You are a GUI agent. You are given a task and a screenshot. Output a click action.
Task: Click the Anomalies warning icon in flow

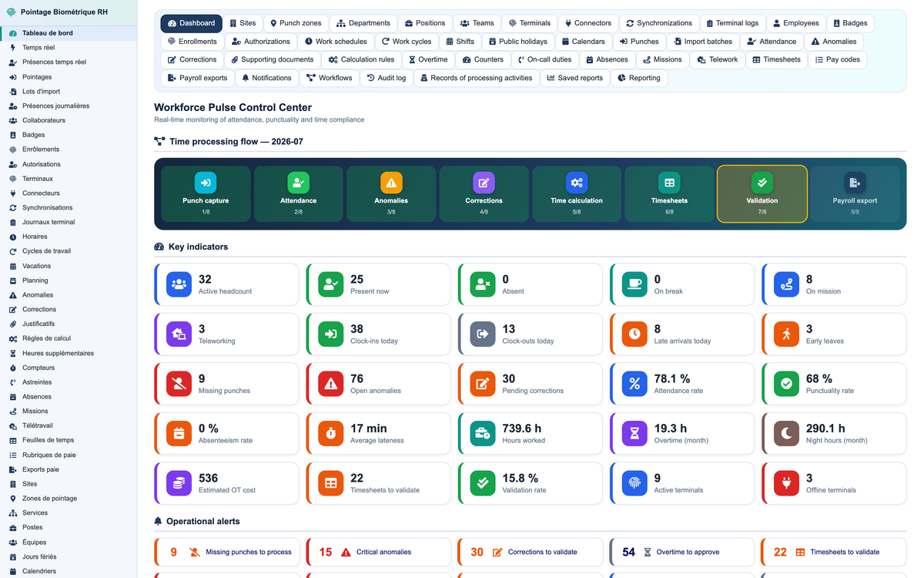tap(391, 183)
